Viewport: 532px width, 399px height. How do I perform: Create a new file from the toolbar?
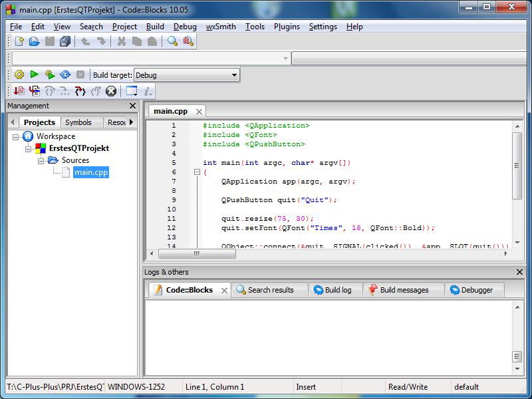click(x=19, y=41)
